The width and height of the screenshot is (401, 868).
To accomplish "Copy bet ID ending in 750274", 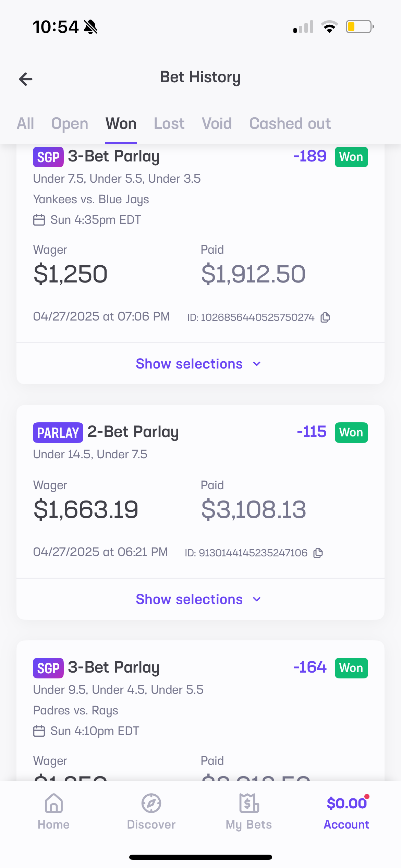I will (325, 317).
